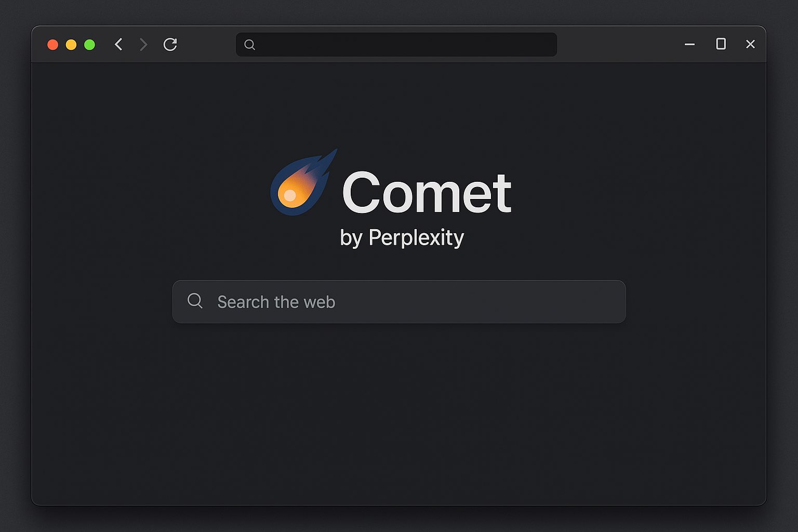This screenshot has height=532, width=798.
Task: Select the 'by Perplexity' label
Action: [403, 237]
